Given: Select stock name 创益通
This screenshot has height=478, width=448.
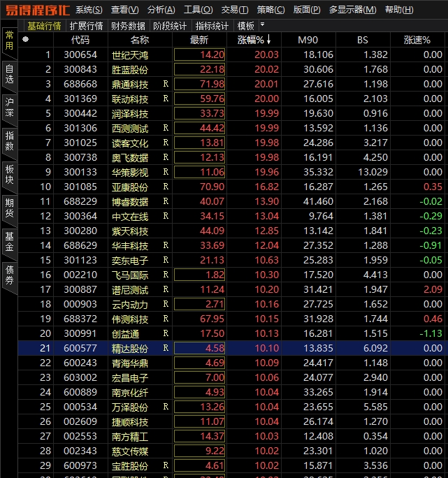Looking at the screenshot, I should tap(125, 334).
